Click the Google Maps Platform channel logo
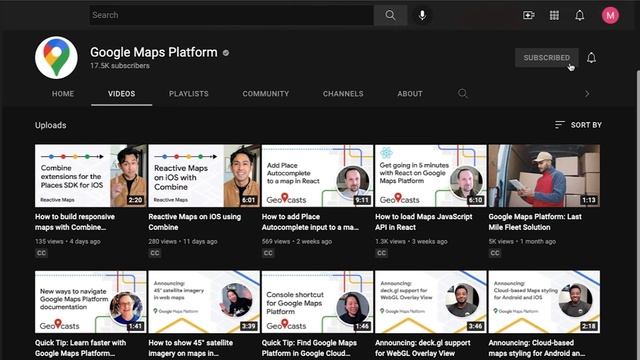The height and width of the screenshot is (360, 640). 56,58
